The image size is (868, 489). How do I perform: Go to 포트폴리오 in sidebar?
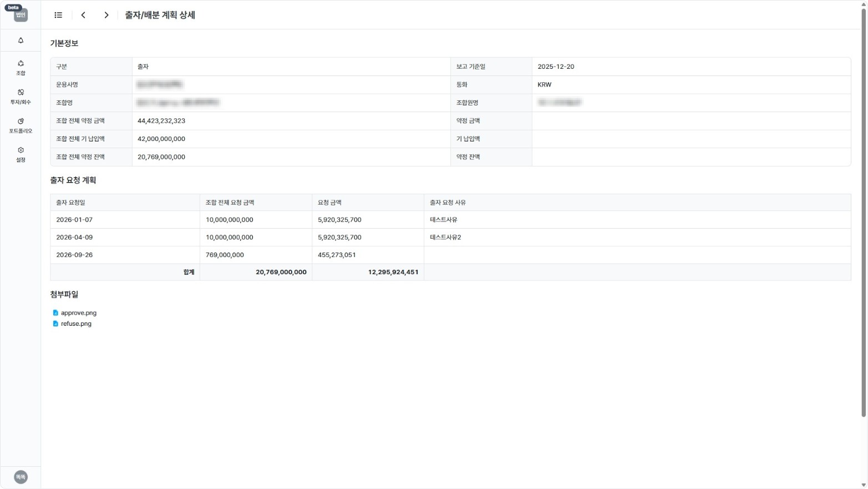[x=21, y=125]
